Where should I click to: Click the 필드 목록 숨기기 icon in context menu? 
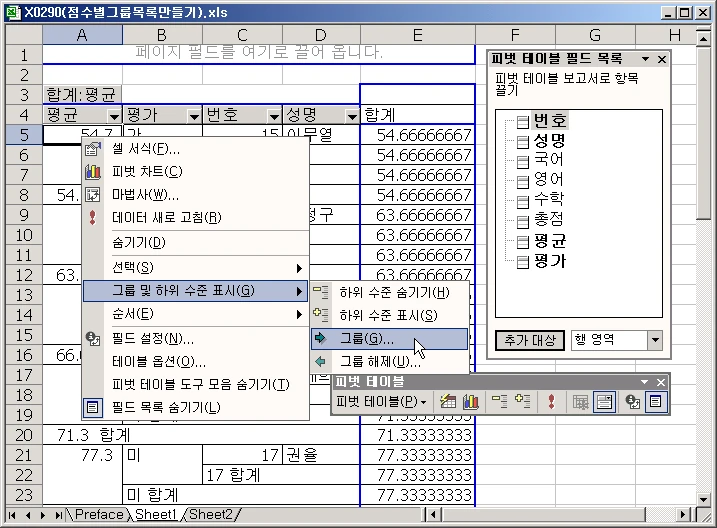(93, 407)
